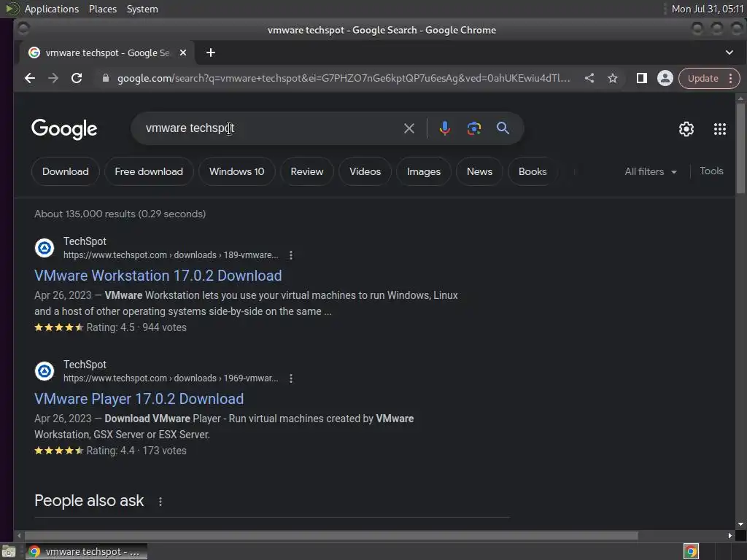Viewport: 747px width, 560px height.
Task: Click the results count text About 135,000 results
Action: pos(120,214)
